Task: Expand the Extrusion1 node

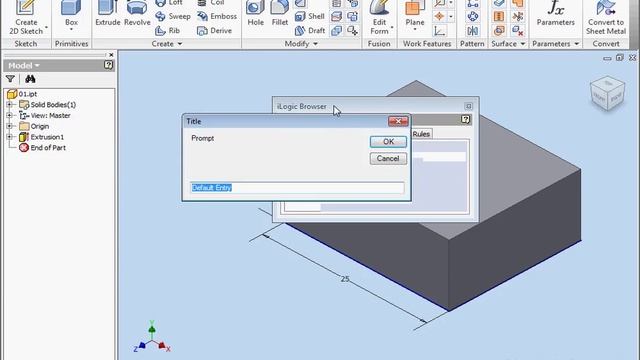Action: (9, 137)
